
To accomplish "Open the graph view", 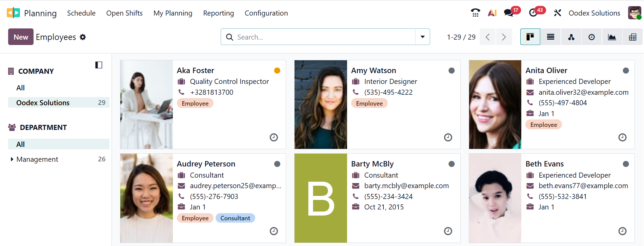I will coord(612,37).
